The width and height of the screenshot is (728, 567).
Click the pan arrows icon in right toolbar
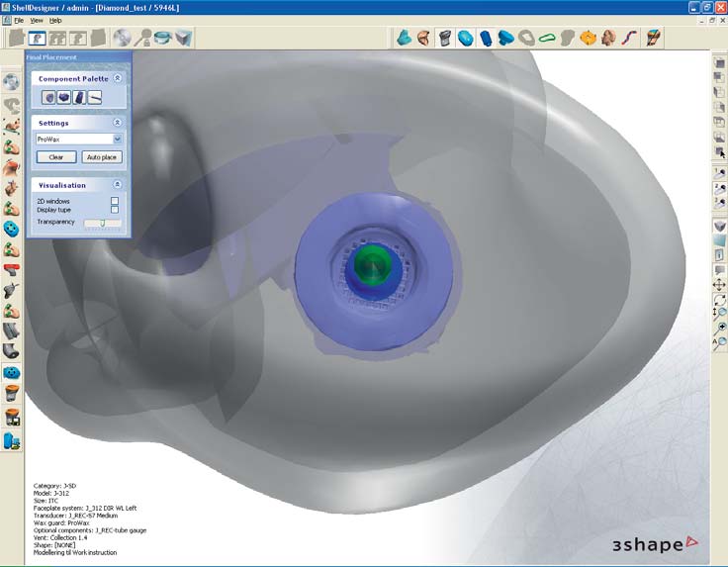point(719,286)
